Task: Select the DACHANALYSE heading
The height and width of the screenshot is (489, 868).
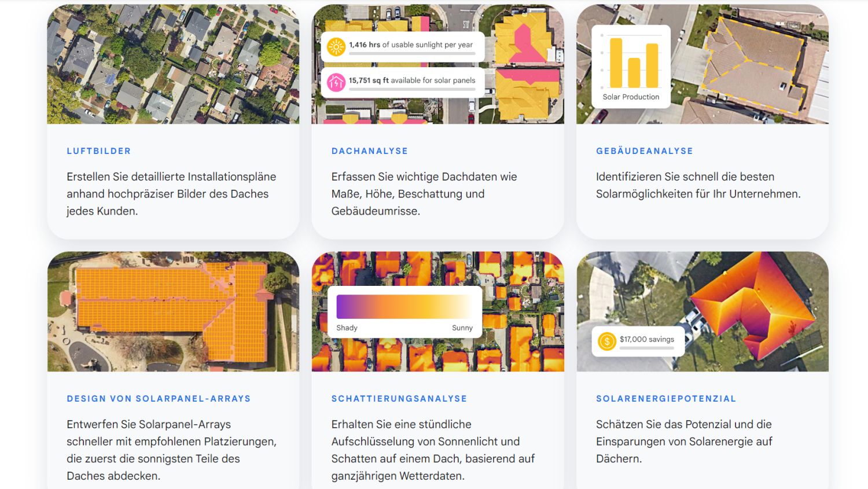Action: click(369, 151)
